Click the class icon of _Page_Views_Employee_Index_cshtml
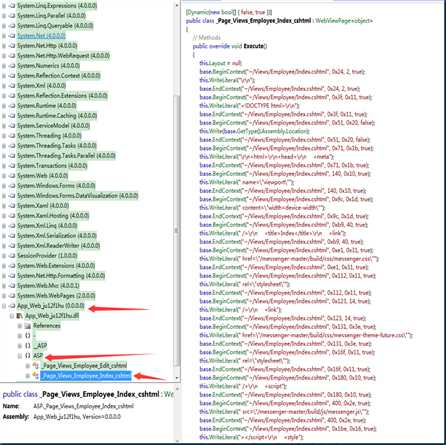This screenshot has height=445, width=446. click(36, 376)
